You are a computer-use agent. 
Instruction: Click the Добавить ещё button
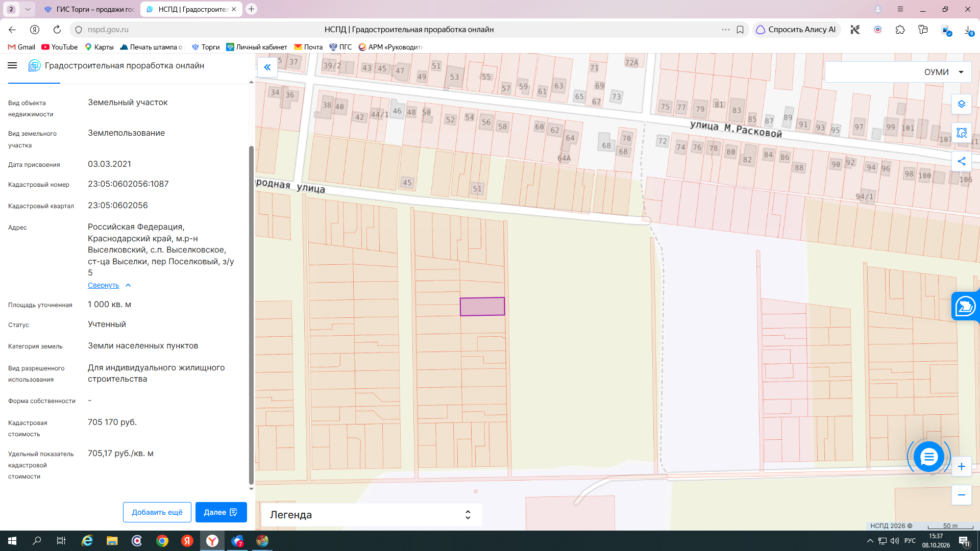(157, 512)
